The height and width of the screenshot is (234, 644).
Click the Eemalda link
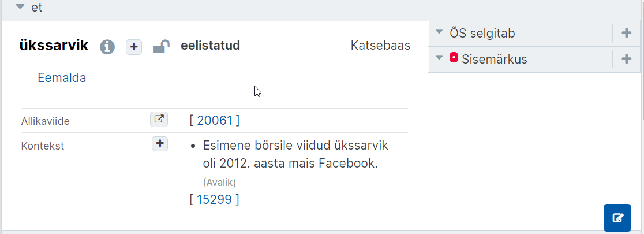click(x=62, y=78)
